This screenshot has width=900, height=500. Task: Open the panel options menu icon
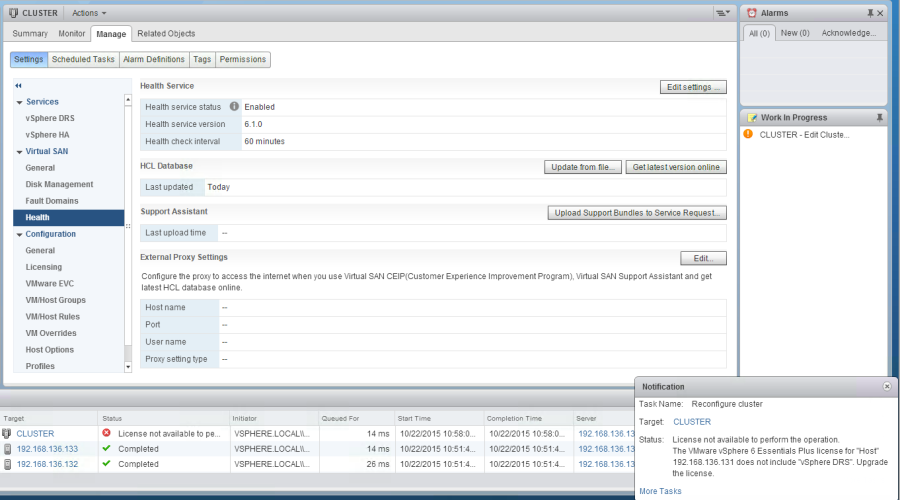pos(722,13)
